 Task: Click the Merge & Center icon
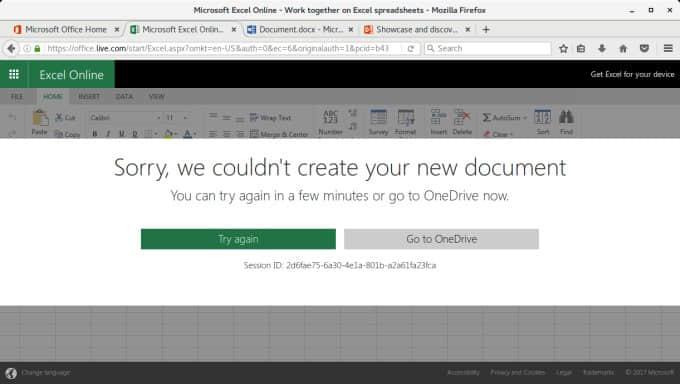[254, 134]
